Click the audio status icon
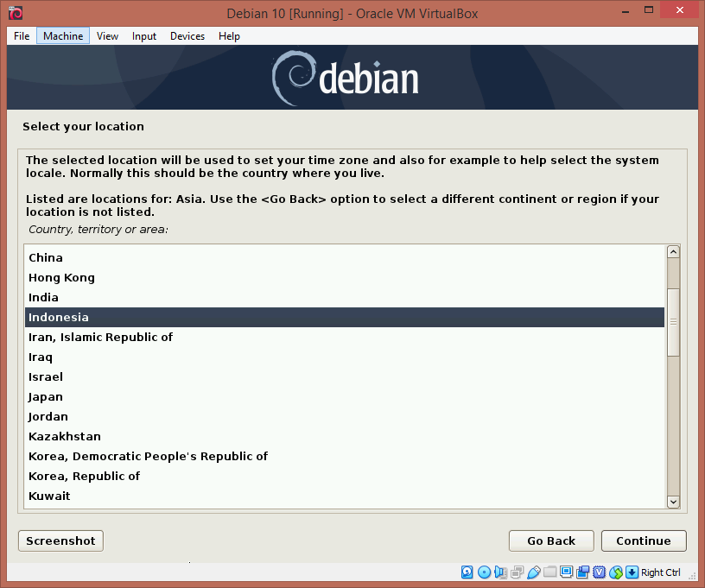705x588 pixels. point(500,572)
